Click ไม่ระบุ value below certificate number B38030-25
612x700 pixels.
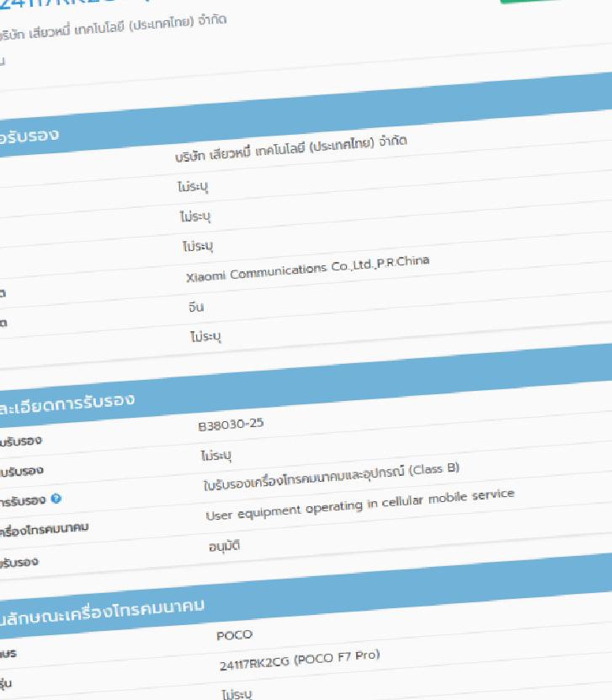pyautogui.click(x=216, y=456)
